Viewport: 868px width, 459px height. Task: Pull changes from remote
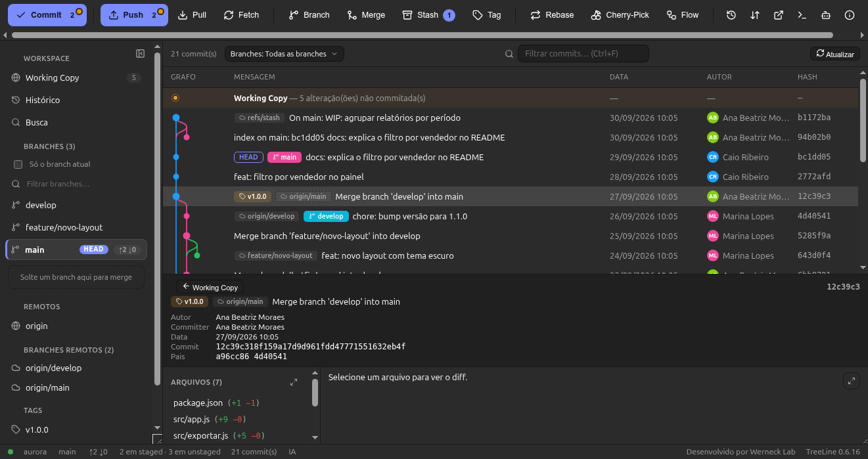coord(192,15)
